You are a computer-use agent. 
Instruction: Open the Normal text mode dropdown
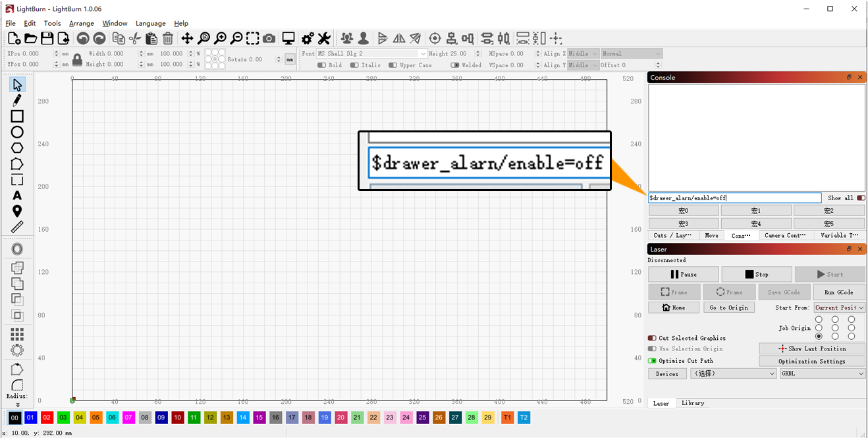tap(631, 54)
